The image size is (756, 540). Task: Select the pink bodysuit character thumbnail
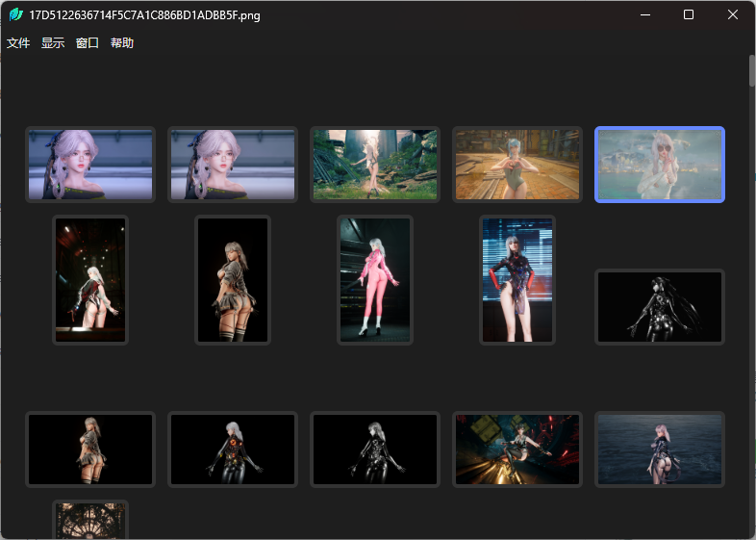(375, 279)
